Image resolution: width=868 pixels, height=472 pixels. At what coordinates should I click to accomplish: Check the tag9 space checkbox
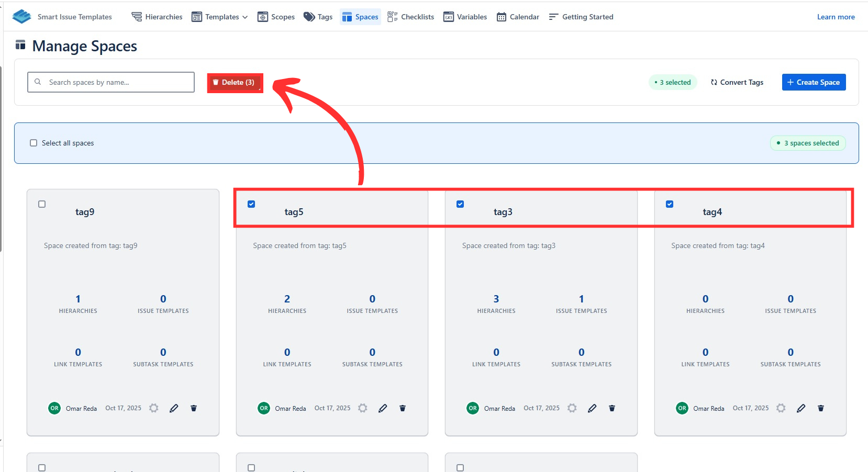click(x=42, y=204)
